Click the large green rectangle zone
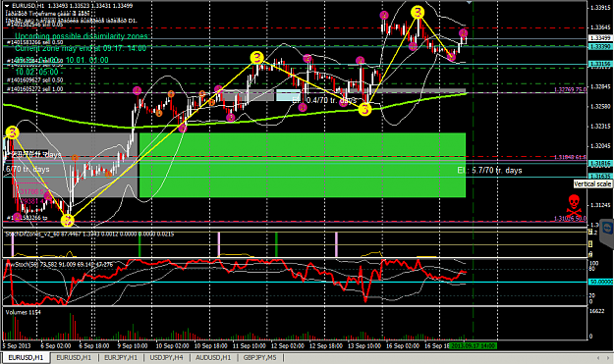 tap(303, 165)
